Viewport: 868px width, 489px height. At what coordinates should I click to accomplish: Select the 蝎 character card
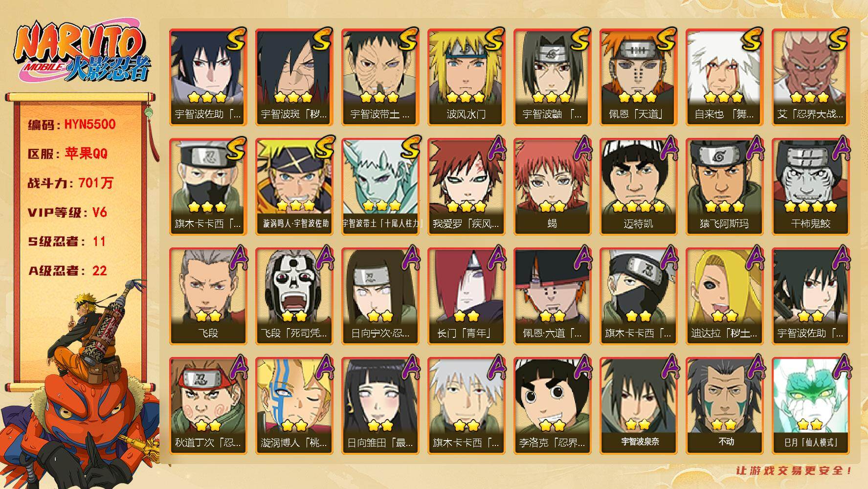[552, 186]
